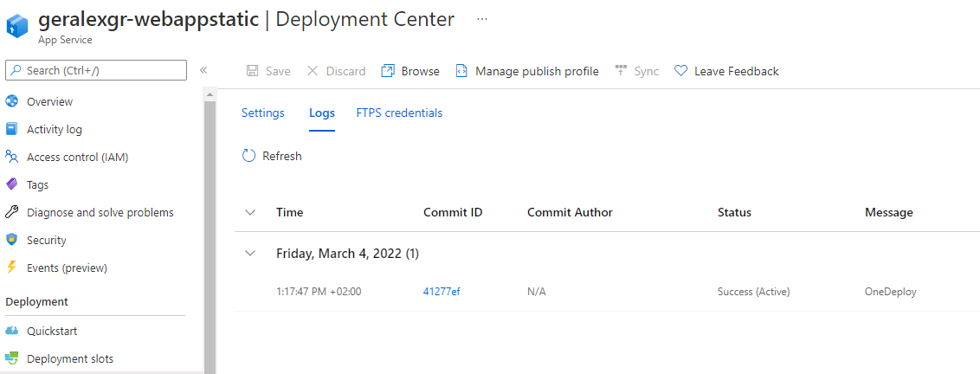Click the Access control people icon
Image resolution: width=980 pixels, height=374 pixels.
coord(11,157)
